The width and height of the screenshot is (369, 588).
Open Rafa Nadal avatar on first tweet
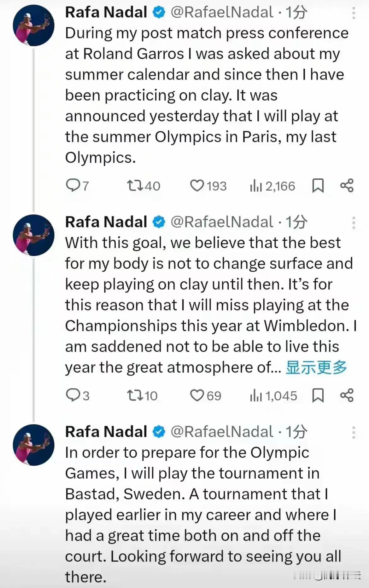pyautogui.click(x=33, y=26)
